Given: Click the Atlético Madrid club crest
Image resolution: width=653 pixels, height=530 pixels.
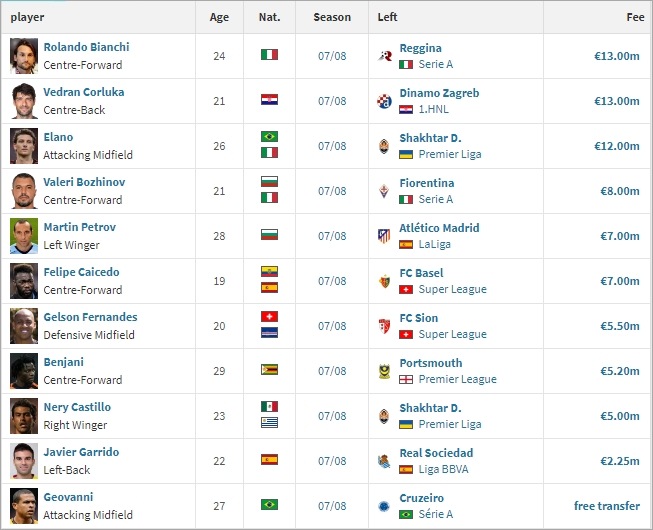Looking at the screenshot, I should pos(385,236).
